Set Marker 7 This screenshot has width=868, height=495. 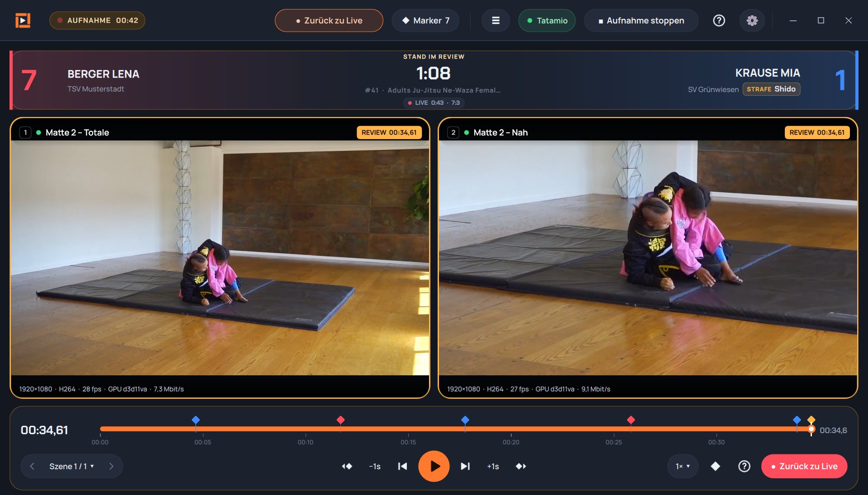(x=425, y=20)
